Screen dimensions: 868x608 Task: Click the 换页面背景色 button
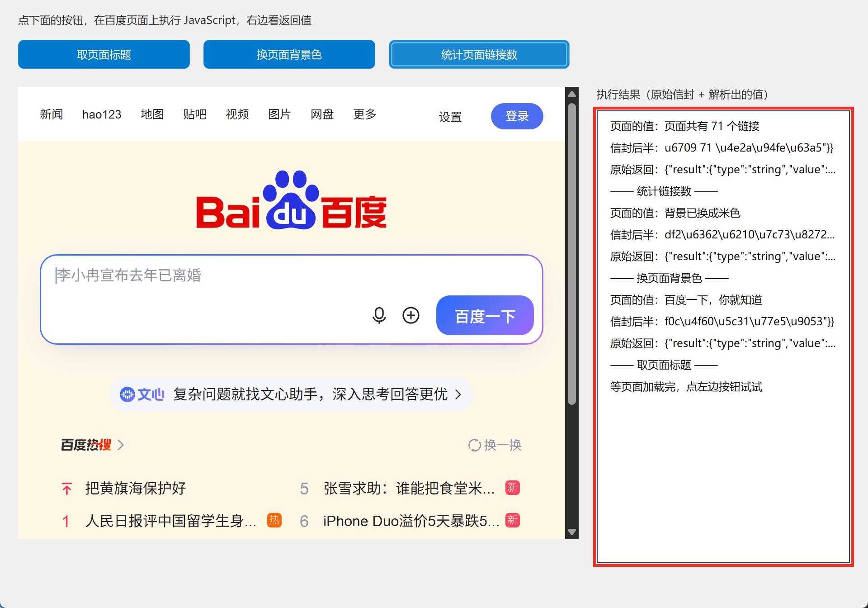[289, 54]
